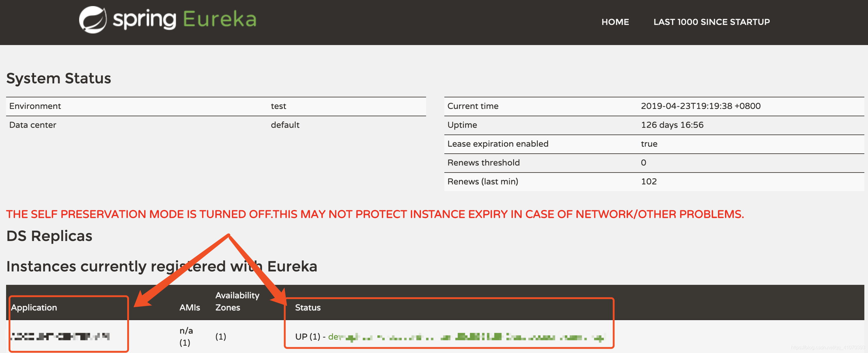Click the Status column header

[x=308, y=308]
